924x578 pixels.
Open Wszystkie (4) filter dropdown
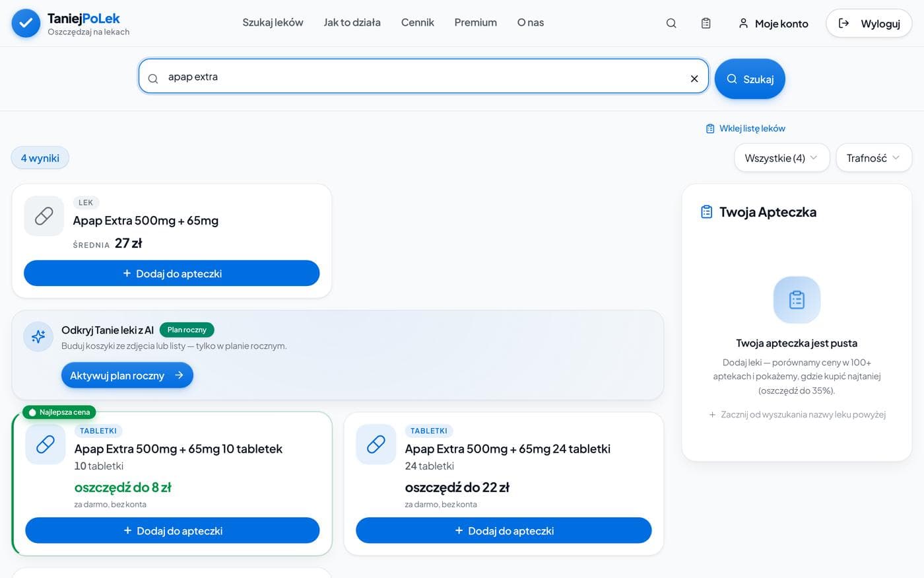pos(781,158)
